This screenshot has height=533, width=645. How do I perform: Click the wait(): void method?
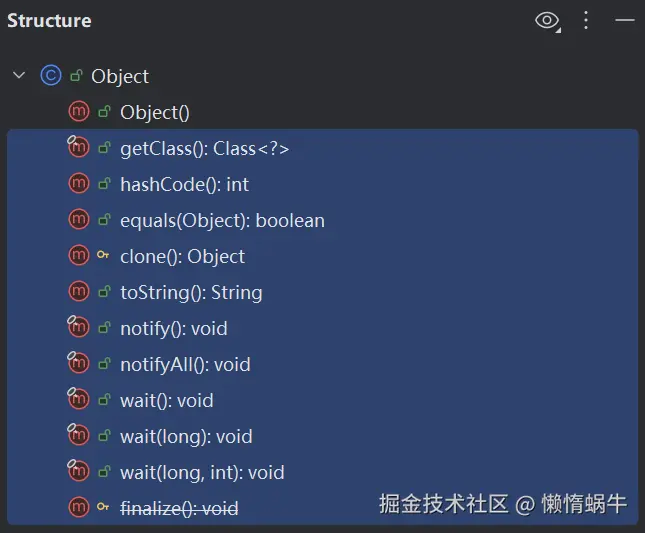[x=167, y=400]
